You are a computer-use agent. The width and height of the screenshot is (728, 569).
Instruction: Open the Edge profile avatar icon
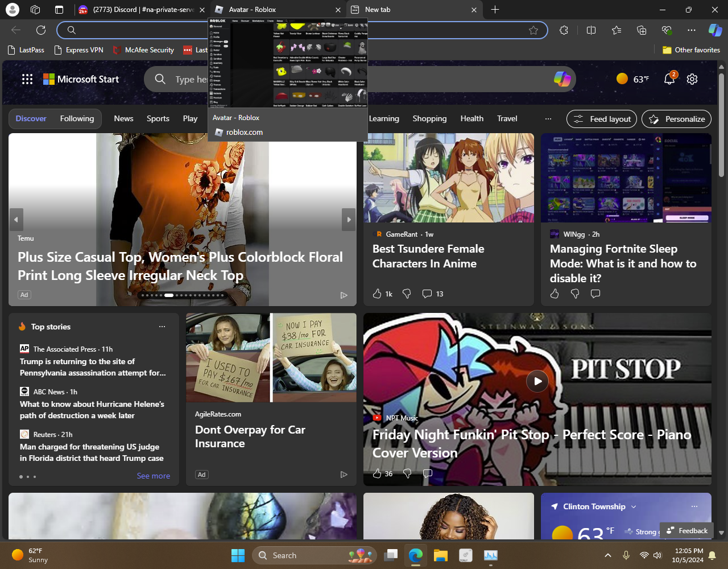point(12,10)
